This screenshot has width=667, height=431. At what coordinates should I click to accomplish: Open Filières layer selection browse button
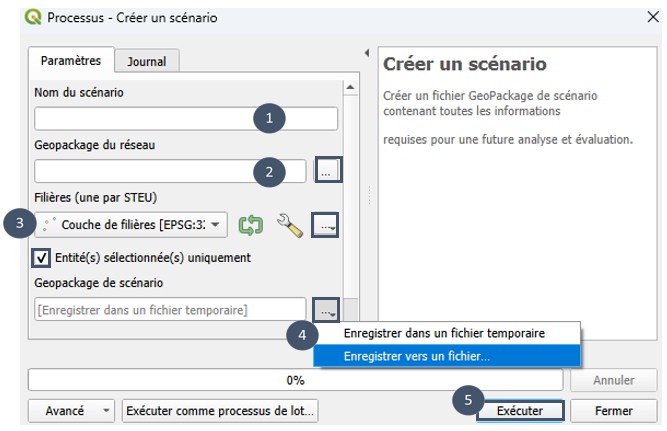pos(325,225)
